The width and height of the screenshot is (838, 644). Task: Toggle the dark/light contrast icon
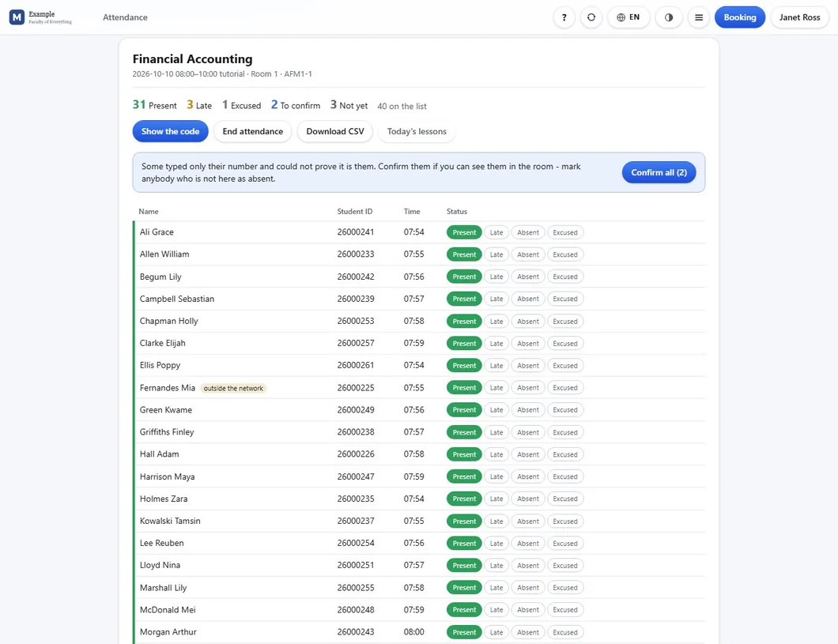669,17
